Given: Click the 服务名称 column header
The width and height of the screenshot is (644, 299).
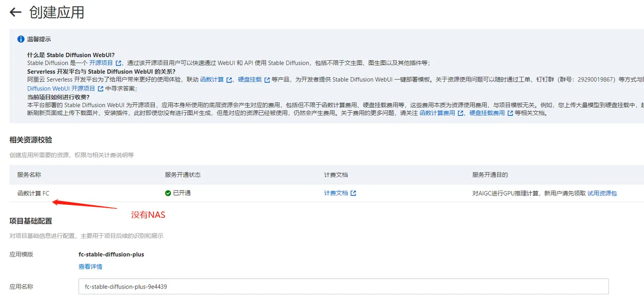Looking at the screenshot, I should (x=29, y=175).
